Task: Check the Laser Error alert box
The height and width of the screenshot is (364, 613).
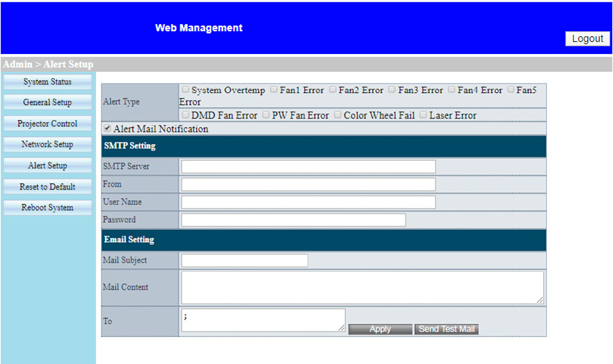Action: pos(423,114)
